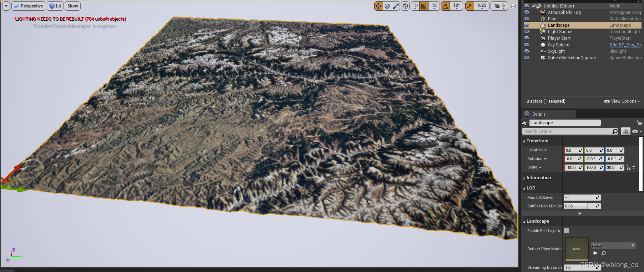This screenshot has height=272, width=644.
Task: Collapse the Untitled (Editor) tree node
Action: [x=533, y=6]
